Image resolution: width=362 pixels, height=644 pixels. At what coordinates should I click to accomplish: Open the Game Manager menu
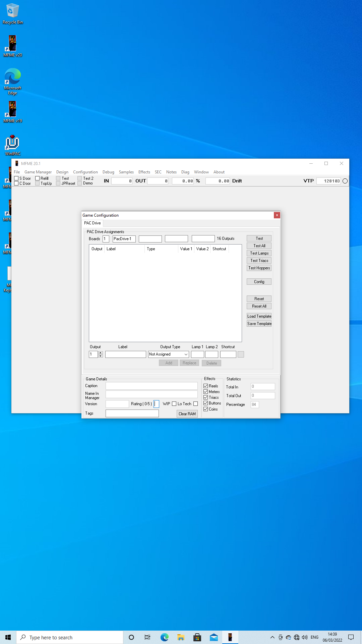(x=38, y=172)
